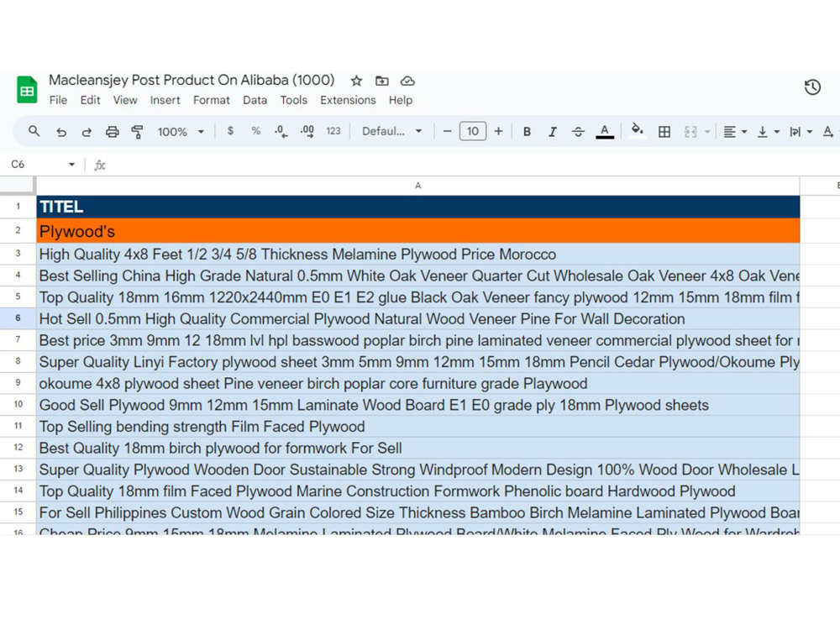Image resolution: width=840 pixels, height=630 pixels.
Task: Check cloud save status icon
Action: click(x=407, y=81)
